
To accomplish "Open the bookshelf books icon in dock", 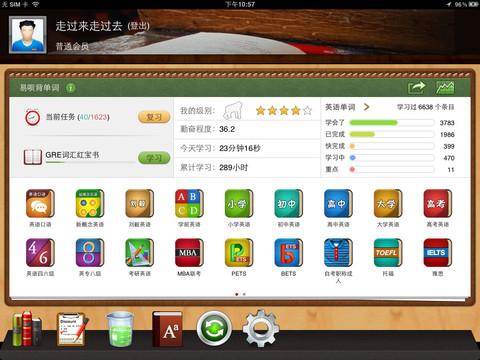I will (27, 329).
